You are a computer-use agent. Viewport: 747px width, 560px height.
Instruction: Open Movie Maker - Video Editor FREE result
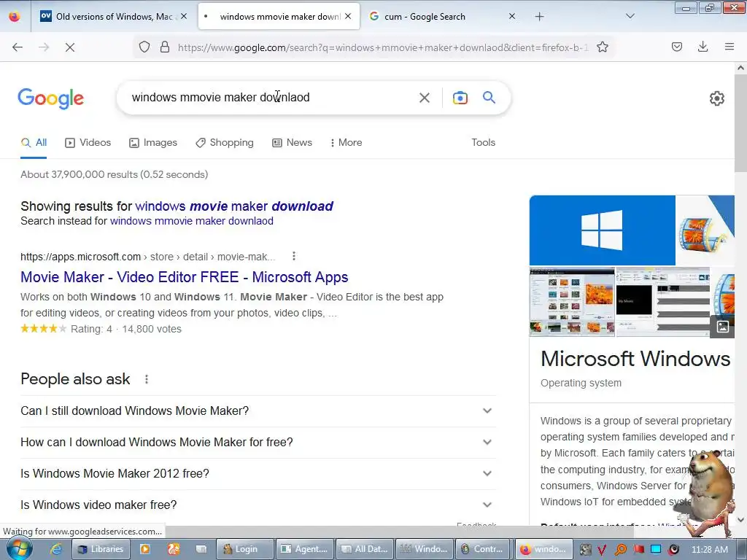185,277
